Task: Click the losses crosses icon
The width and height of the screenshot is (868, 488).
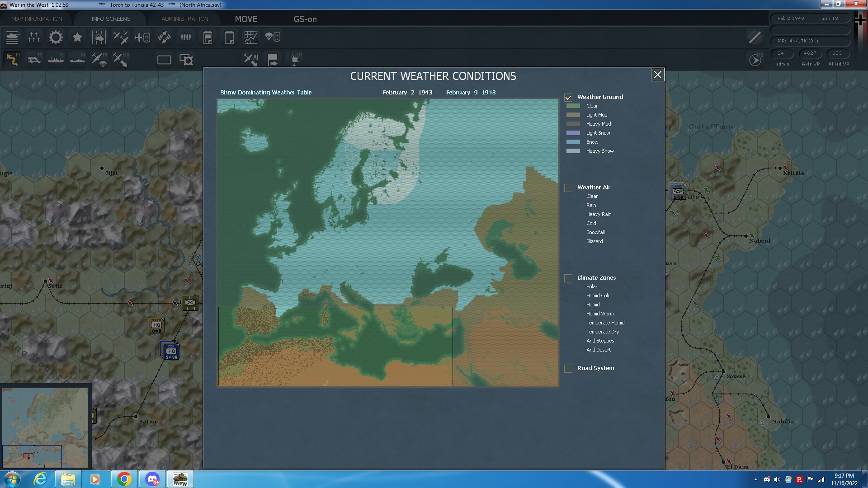Action: click(34, 38)
